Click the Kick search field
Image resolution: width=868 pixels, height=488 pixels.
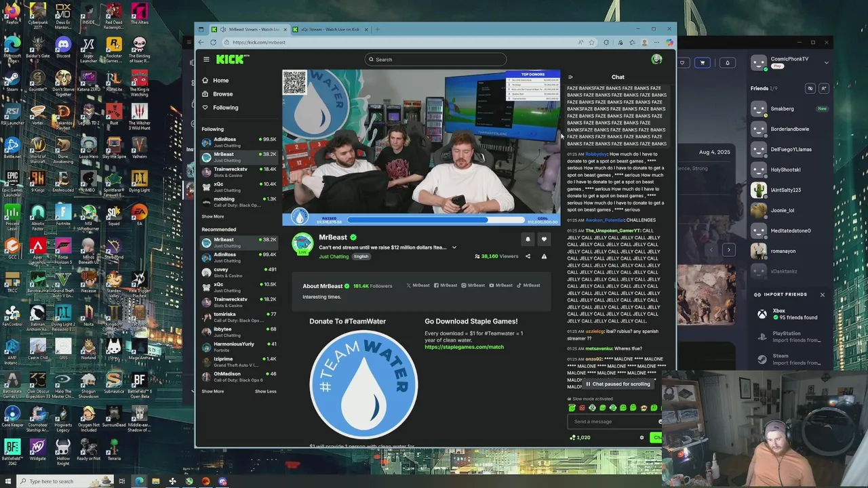(435, 60)
